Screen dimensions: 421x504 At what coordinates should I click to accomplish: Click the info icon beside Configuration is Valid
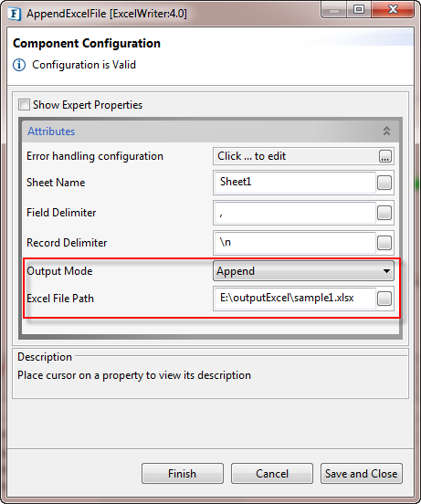[x=19, y=65]
